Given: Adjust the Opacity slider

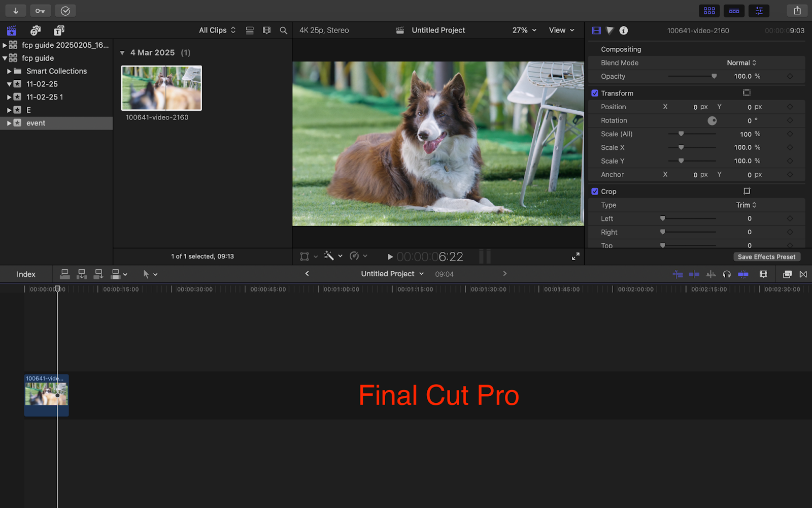Looking at the screenshot, I should pyautogui.click(x=692, y=76).
